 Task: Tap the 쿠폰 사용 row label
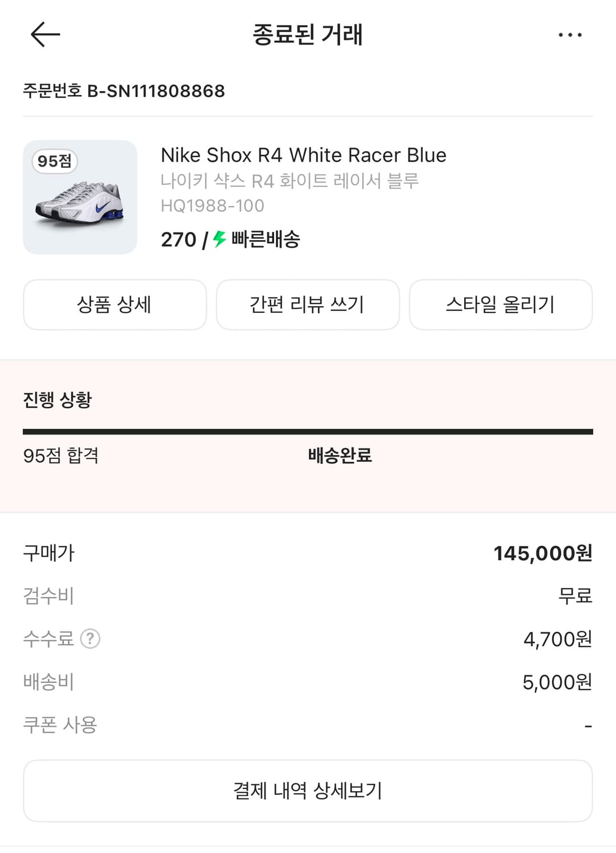tap(60, 725)
